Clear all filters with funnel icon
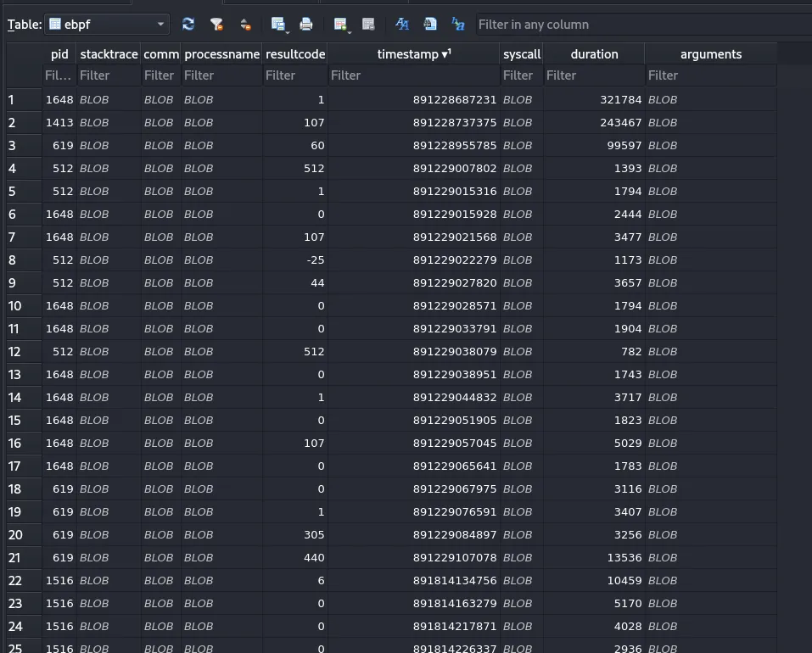This screenshot has width=812, height=653. (216, 25)
